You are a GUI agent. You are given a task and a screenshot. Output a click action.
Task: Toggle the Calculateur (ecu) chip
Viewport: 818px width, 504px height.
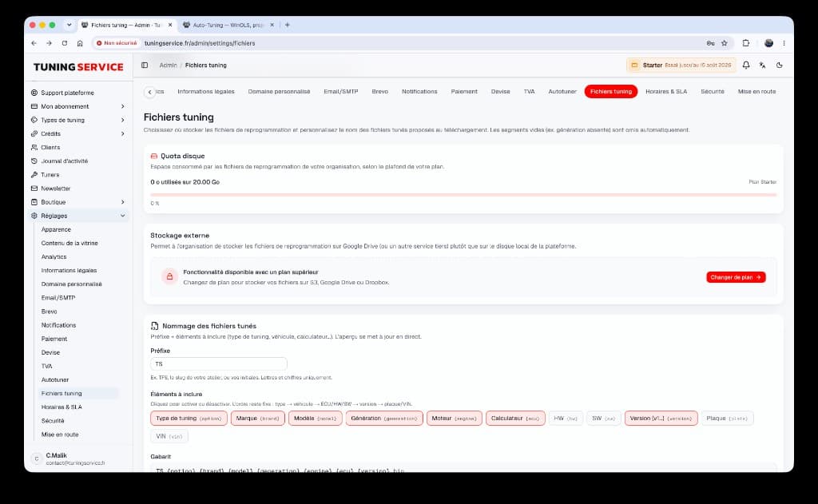[515, 419]
